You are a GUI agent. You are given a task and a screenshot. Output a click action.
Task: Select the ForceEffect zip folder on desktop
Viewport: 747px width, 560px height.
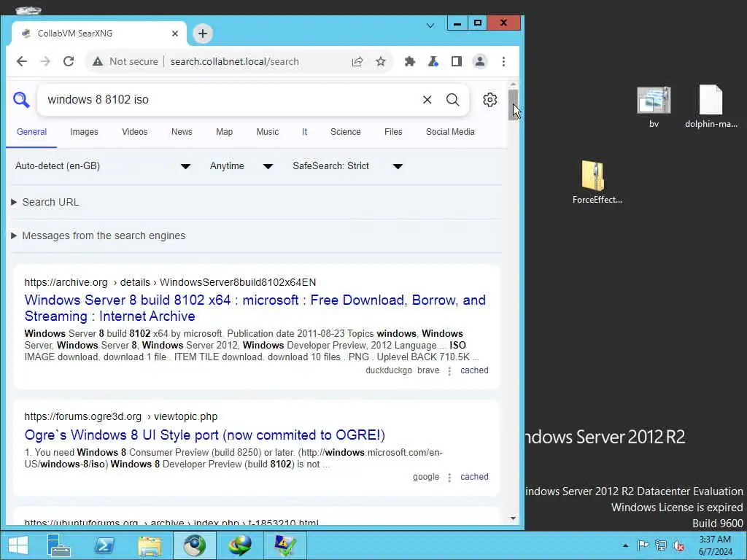point(597,182)
